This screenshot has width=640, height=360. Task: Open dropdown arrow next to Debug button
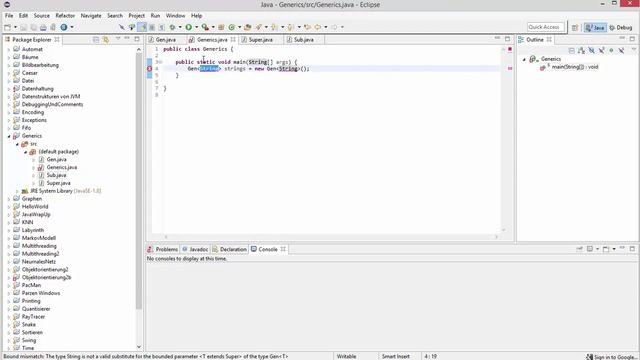[x=180, y=27]
